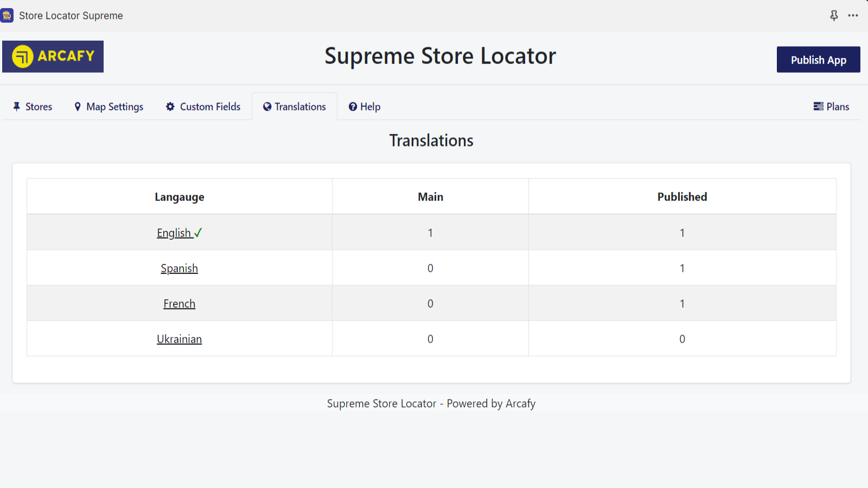Open the Spanish translation link
The height and width of the screenshot is (488, 868).
(180, 268)
